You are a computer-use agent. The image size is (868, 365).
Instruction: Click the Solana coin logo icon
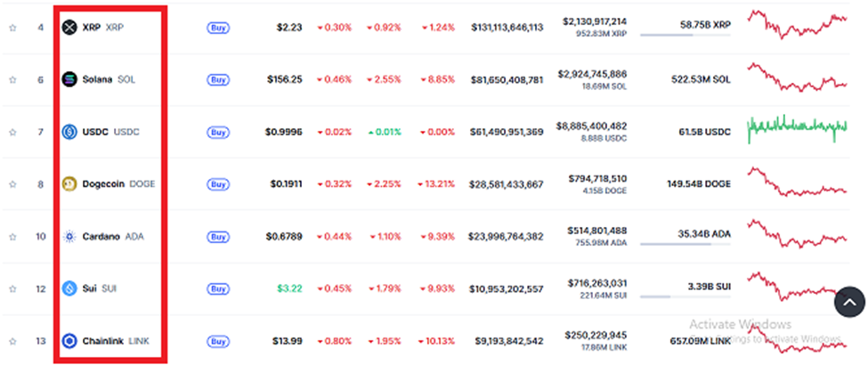pyautogui.click(x=69, y=79)
